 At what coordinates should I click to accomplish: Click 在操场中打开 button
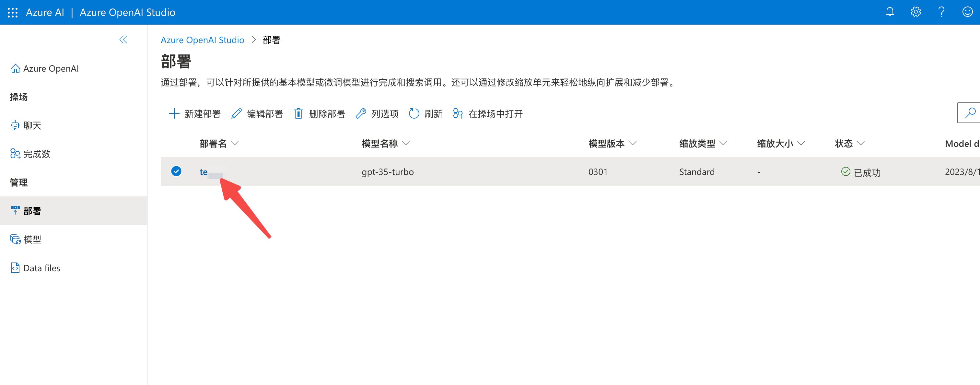pyautogui.click(x=488, y=114)
